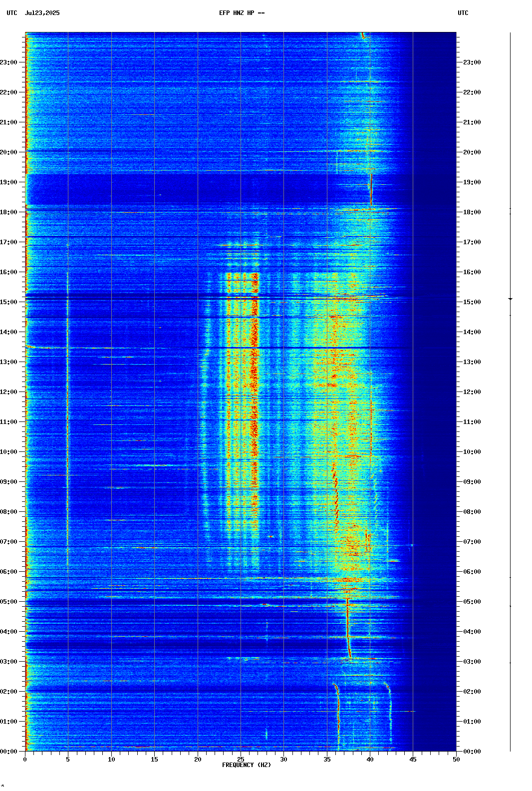Screen dimensions: 532x791
Task: Click frequency tick label 50
Action: click(456, 760)
